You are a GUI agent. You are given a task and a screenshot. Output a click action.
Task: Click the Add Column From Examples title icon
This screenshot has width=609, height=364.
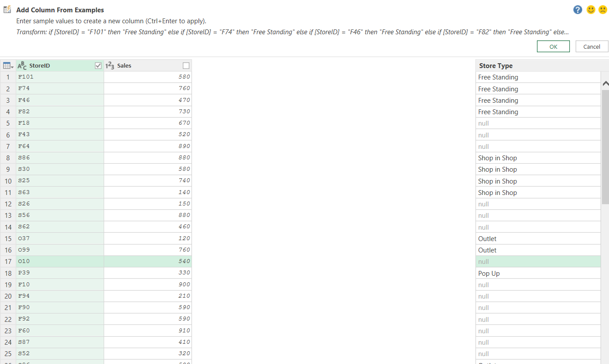pyautogui.click(x=7, y=10)
